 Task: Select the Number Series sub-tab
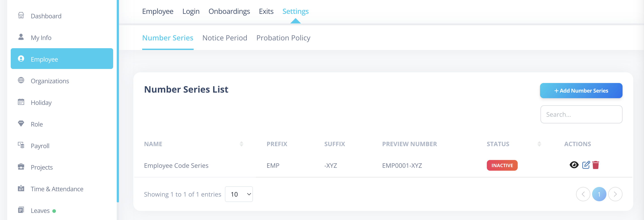point(168,38)
